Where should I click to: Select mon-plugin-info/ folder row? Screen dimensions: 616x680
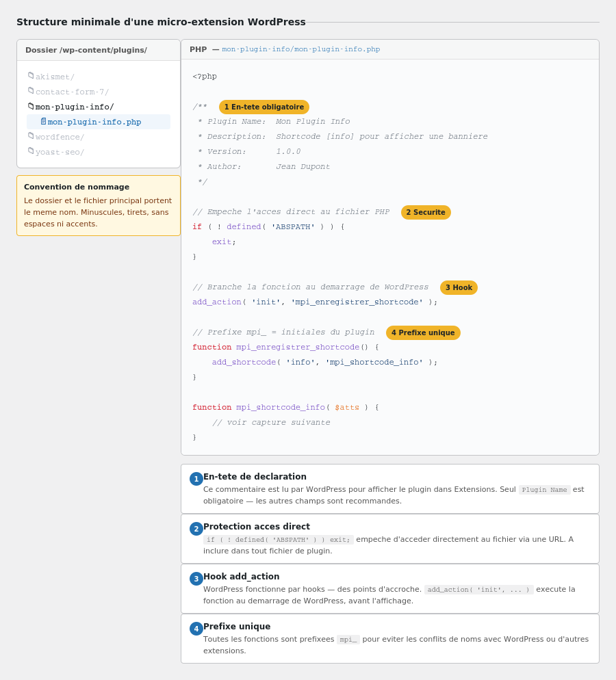[x=99, y=107]
